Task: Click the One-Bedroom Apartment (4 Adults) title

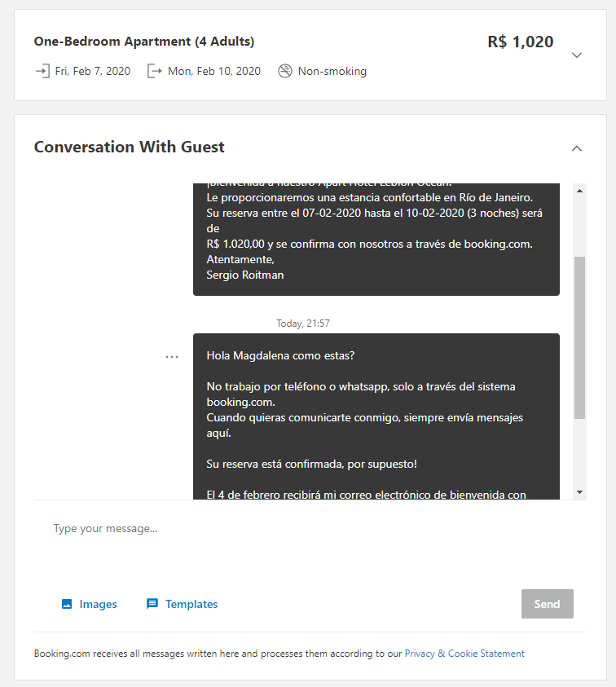Action: pos(144,42)
